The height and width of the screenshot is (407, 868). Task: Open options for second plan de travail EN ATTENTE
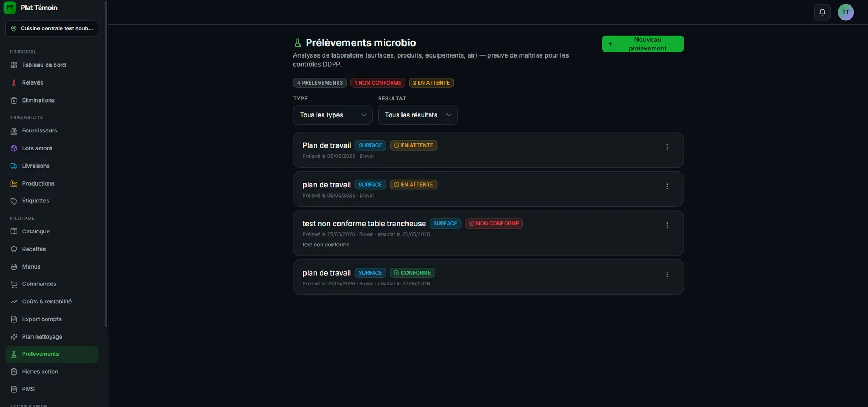click(667, 186)
